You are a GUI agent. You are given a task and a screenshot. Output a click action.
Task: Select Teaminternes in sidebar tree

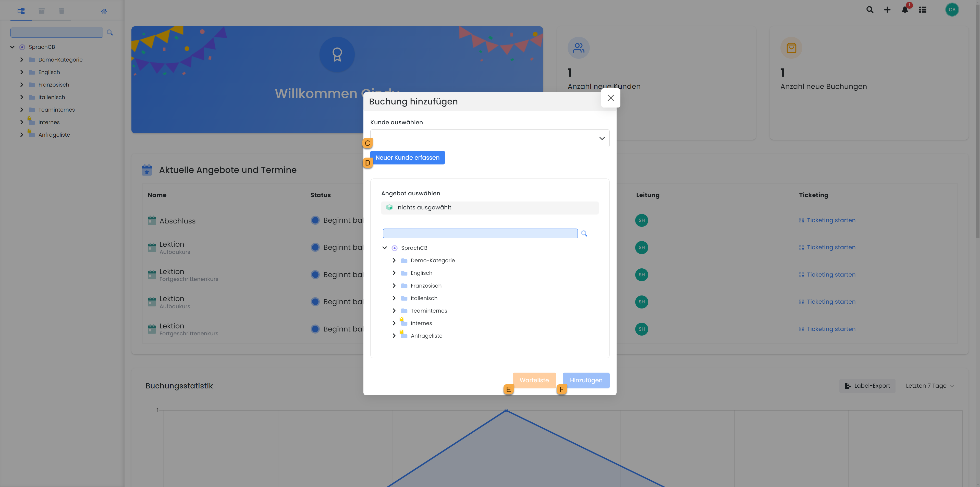point(56,110)
